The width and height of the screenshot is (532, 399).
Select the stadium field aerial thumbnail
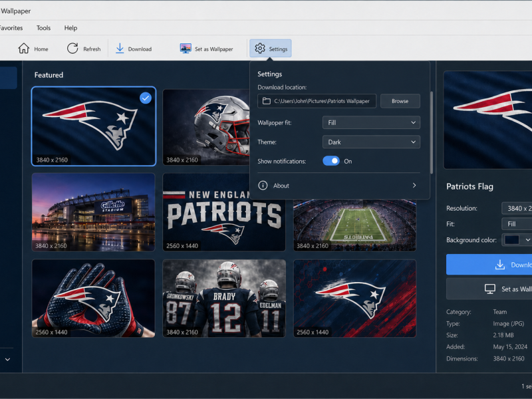pos(354,225)
